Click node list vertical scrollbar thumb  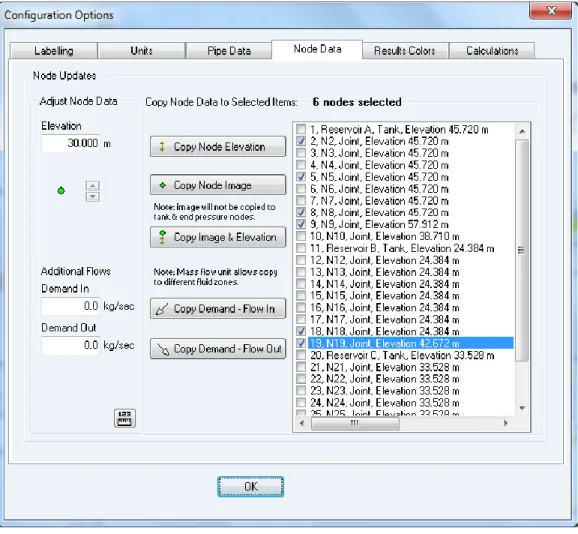[522, 250]
